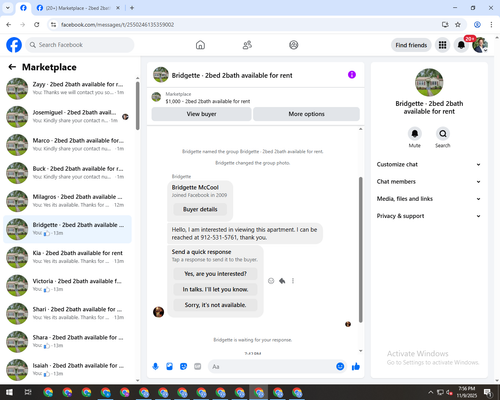
Task: Open Task View on taskbar
Action: tap(28, 392)
